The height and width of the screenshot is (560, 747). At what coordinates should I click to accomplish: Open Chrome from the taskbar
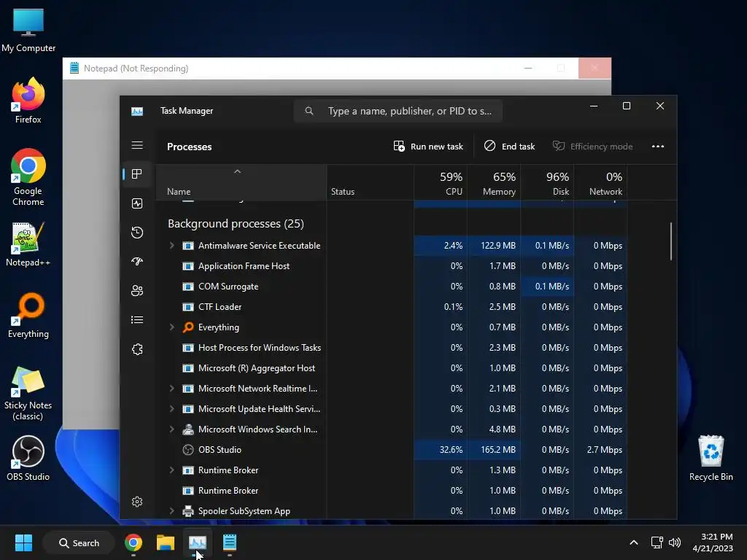133,542
